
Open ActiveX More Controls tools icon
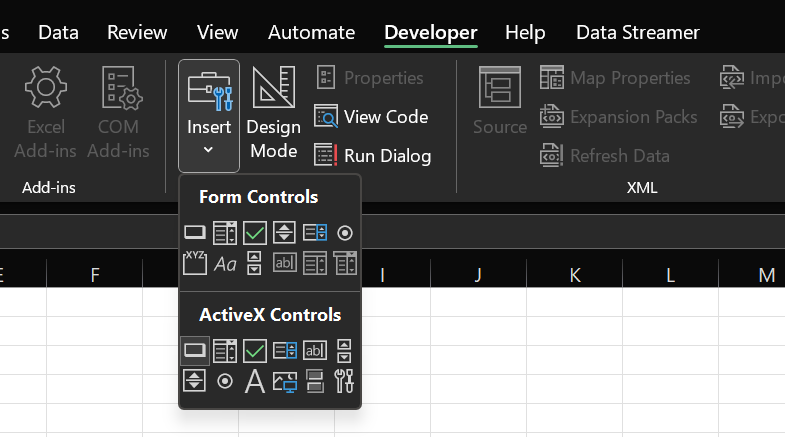tap(345, 381)
